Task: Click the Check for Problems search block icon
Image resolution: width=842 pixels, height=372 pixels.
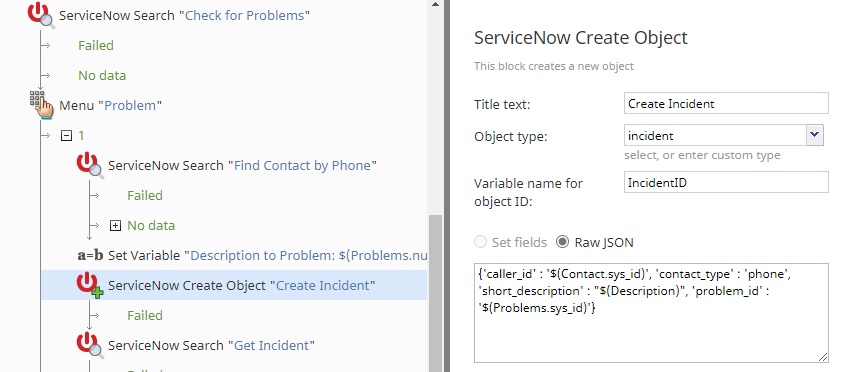Action: click(41, 14)
